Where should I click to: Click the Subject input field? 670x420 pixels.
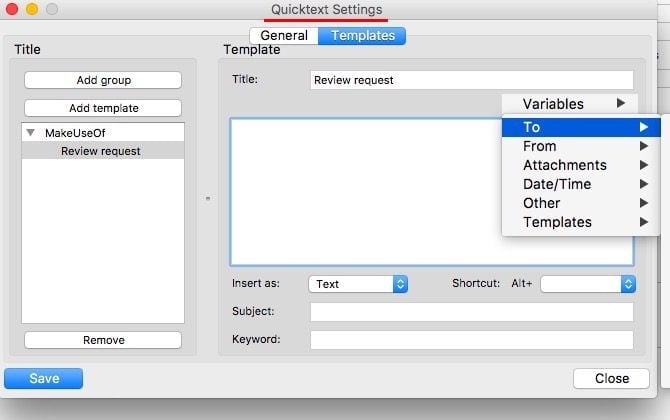point(472,312)
